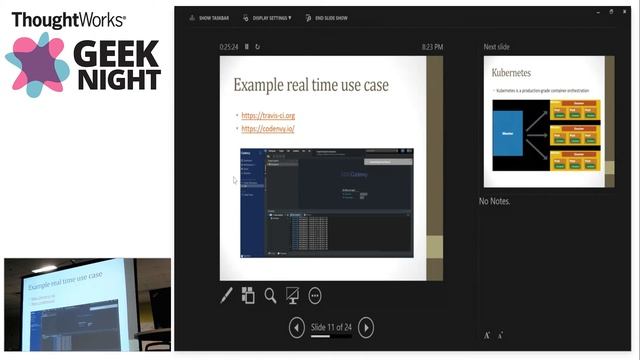Open the Display Settings dropdown
This screenshot has width=640, height=360.
point(267,18)
